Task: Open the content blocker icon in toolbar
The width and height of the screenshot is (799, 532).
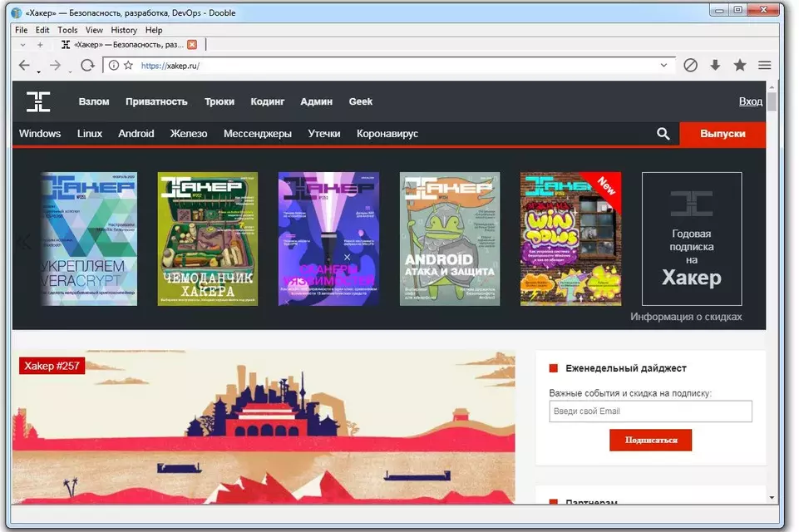Action: (690, 65)
